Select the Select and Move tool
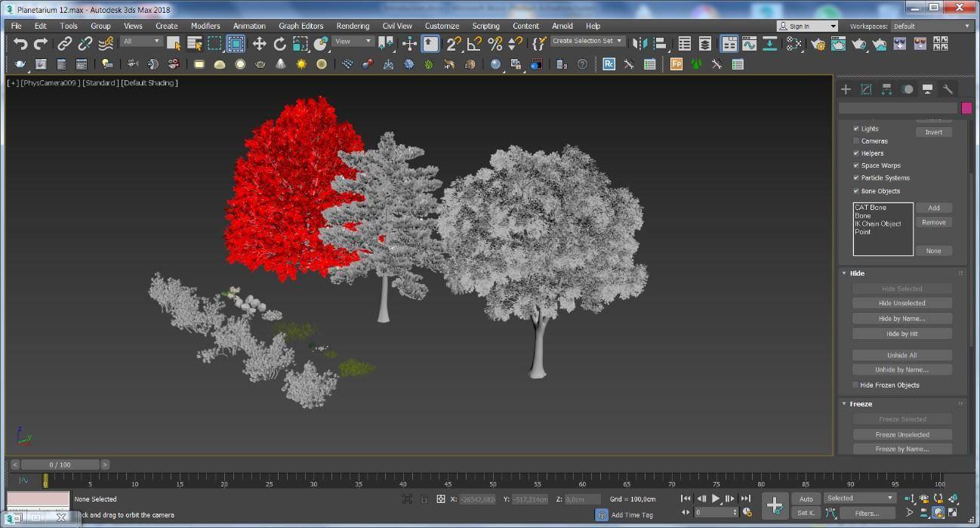Viewport: 980px width, 528px height. (x=259, y=44)
